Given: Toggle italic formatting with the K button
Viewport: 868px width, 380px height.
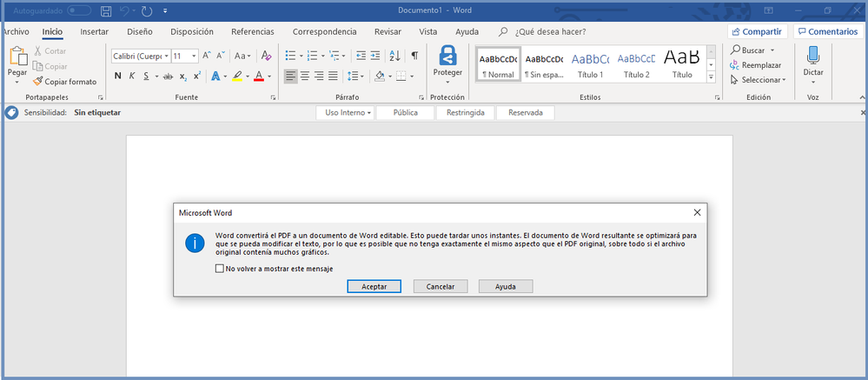Looking at the screenshot, I should point(132,77).
